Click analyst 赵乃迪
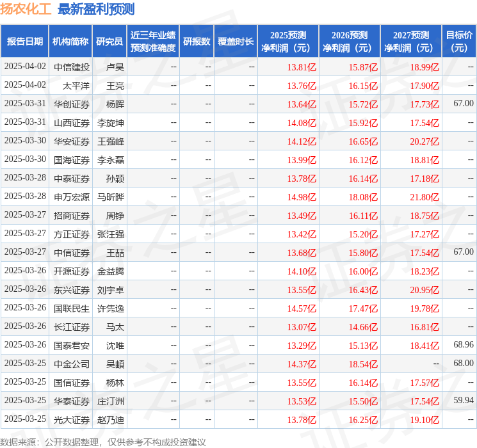The image size is (477, 448). click(x=111, y=419)
